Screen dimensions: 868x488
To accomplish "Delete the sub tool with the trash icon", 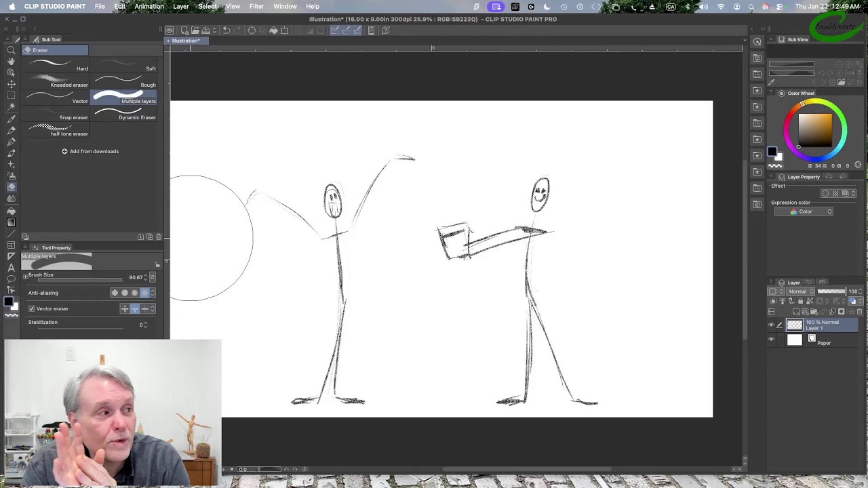I will [x=159, y=237].
